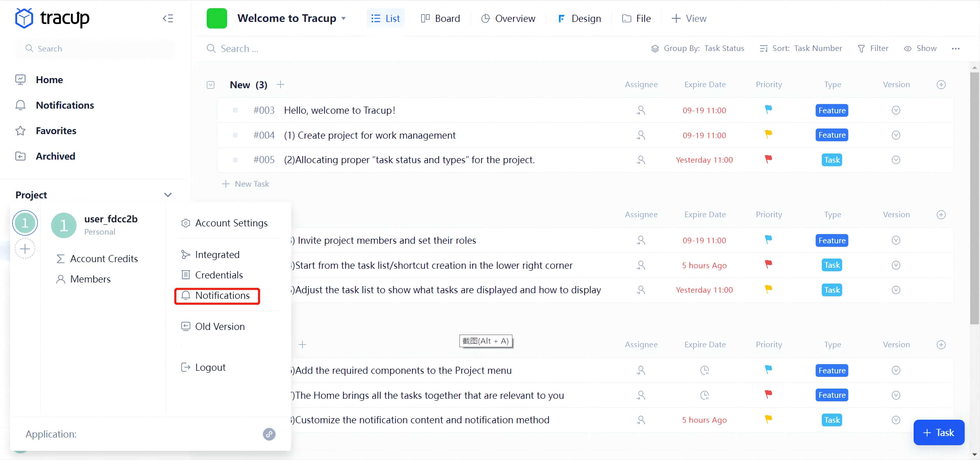Switch to the List tab
The width and height of the screenshot is (980, 460).
point(385,18)
